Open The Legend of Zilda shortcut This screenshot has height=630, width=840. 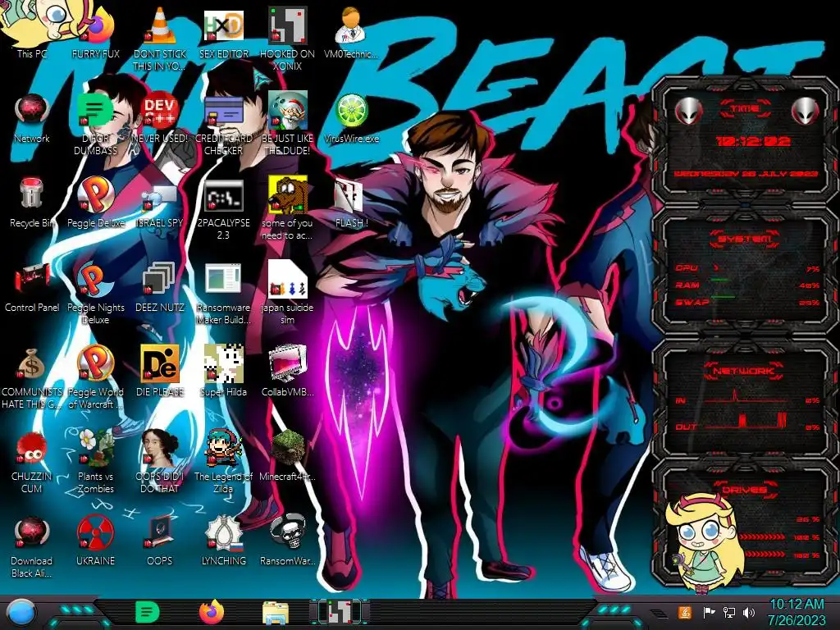[224, 463]
